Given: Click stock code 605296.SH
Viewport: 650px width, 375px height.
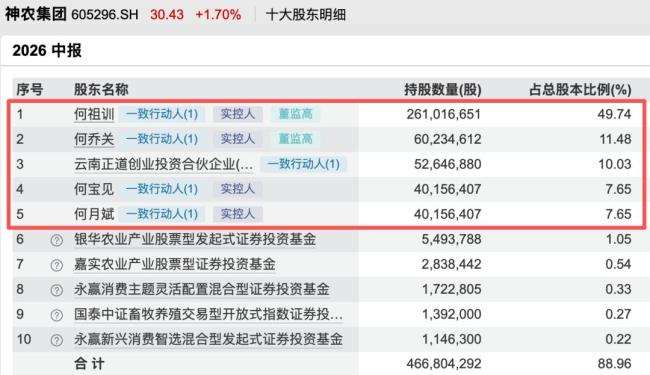Looking at the screenshot, I should pos(105,15).
